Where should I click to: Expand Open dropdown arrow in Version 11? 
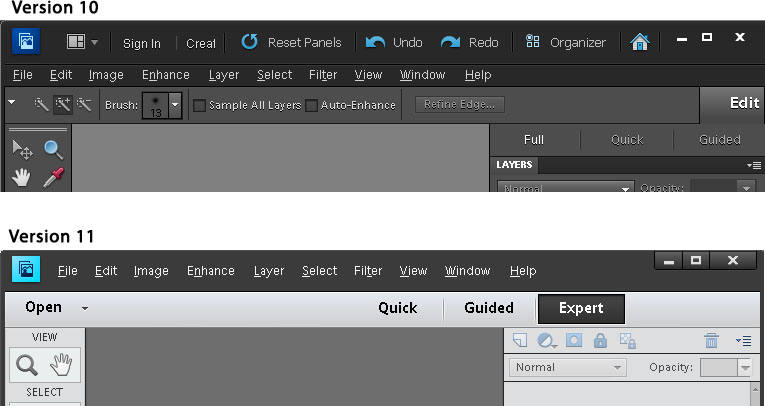pos(85,308)
